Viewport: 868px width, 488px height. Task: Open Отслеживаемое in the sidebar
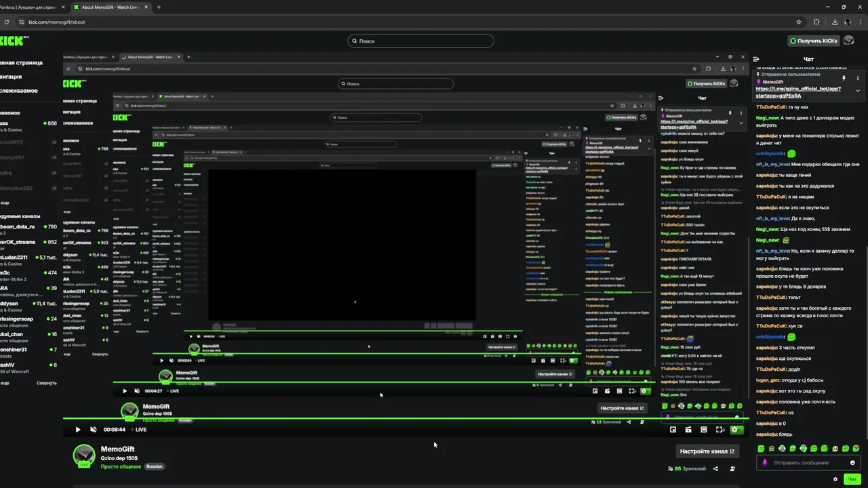(19, 90)
